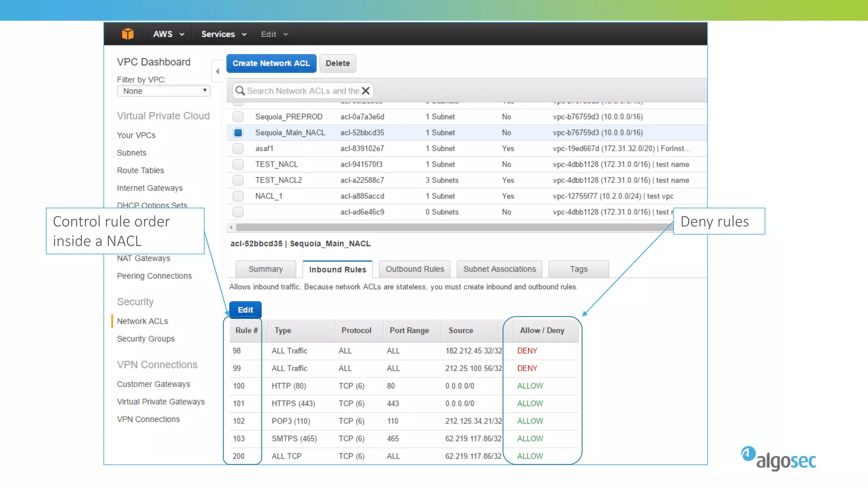Image resolution: width=868 pixels, height=488 pixels.
Task: Clear the search with the X icon
Action: (x=366, y=91)
